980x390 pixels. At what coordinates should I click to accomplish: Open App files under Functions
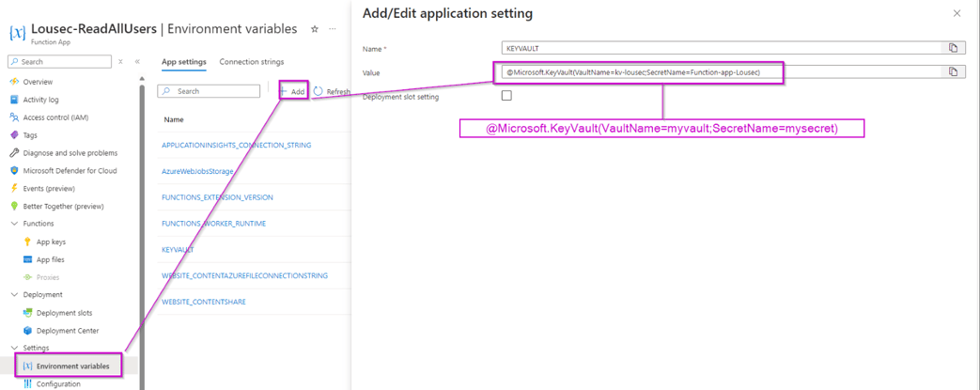tap(50, 259)
